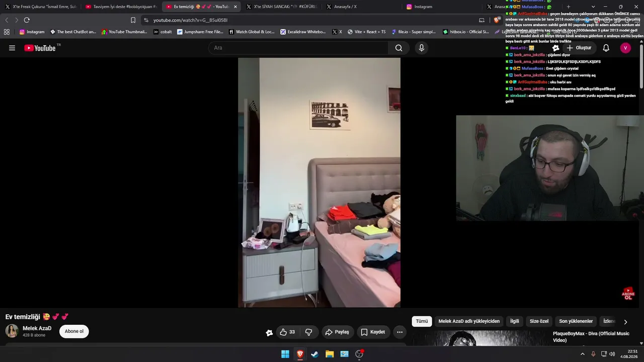Viewport: 644px width, 362px height.
Task: Click the address bar URL
Action: pos(190,20)
